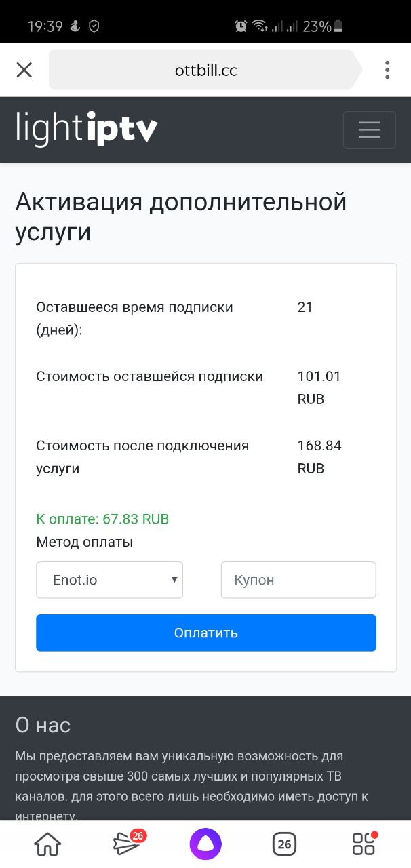Image resolution: width=411 pixels, height=868 pixels.
Task: Open the browser three-dot menu
Action: click(x=387, y=70)
